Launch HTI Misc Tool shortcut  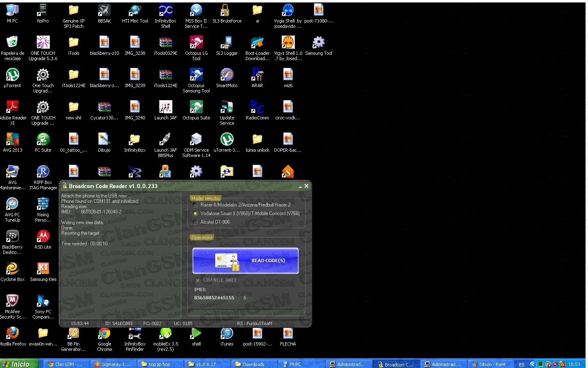(135, 14)
